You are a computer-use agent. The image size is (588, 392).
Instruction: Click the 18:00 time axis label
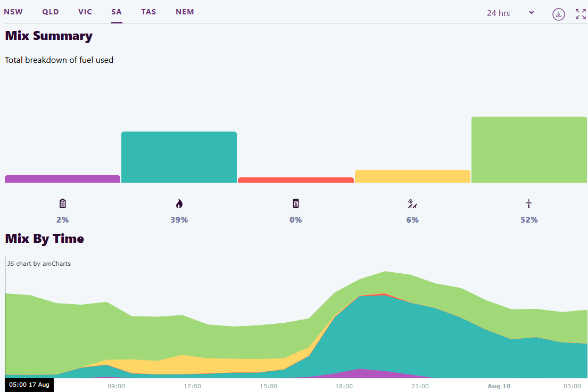[344, 386]
